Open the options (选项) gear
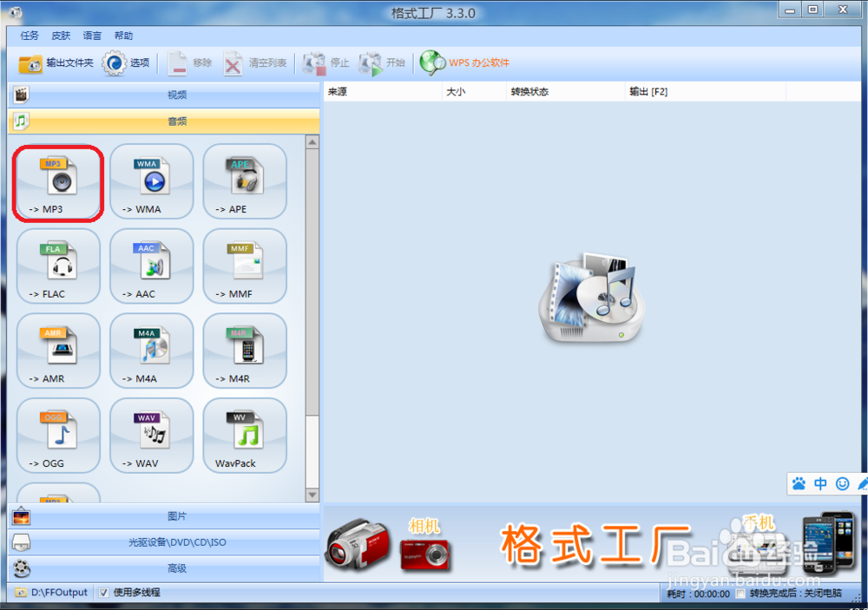This screenshot has height=610, width=868. pyautogui.click(x=126, y=63)
